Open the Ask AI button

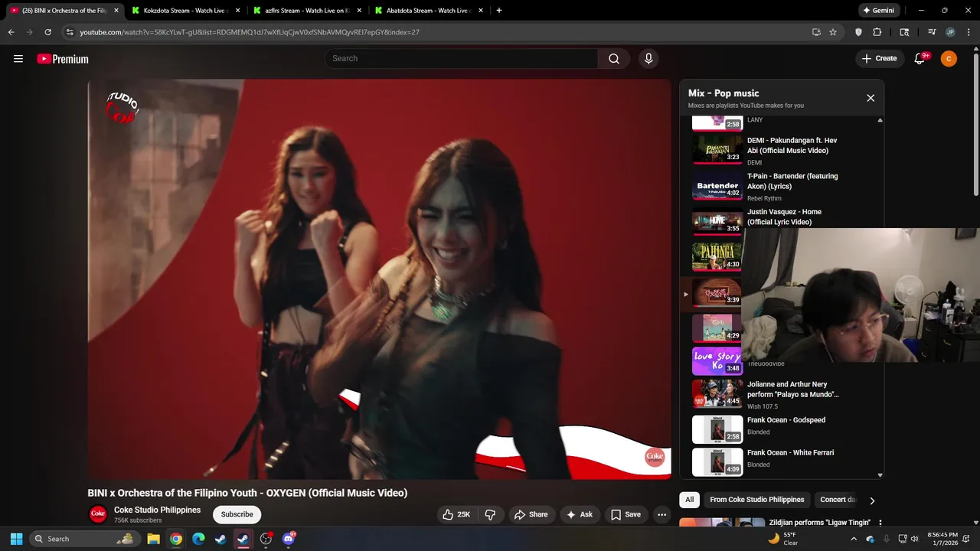[579, 514]
